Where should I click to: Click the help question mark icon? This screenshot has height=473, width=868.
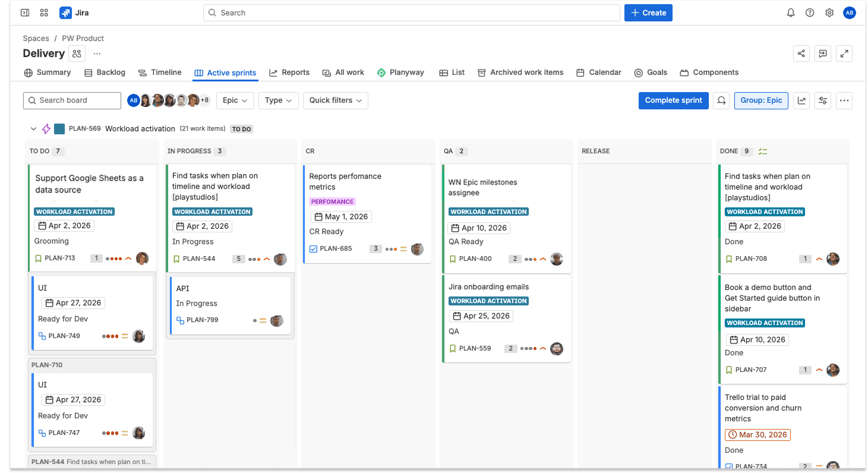[810, 12]
